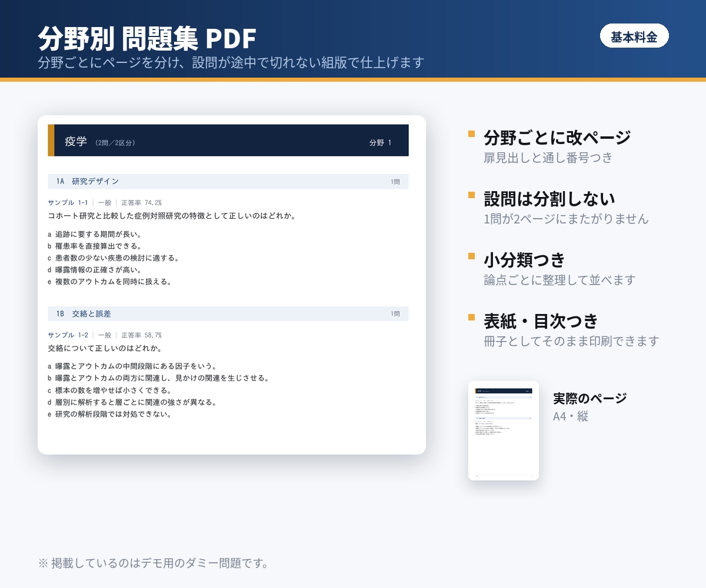706x588 pixels.
Task: Click the description 論点ごとに整理して並べます
Action: click(560, 280)
